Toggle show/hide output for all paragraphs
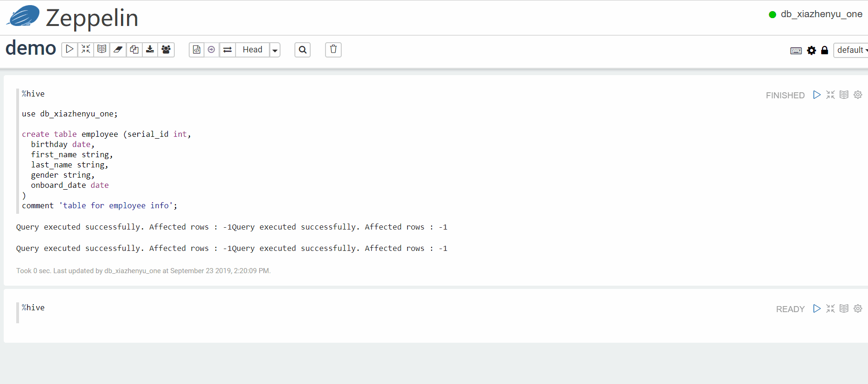 (x=102, y=50)
